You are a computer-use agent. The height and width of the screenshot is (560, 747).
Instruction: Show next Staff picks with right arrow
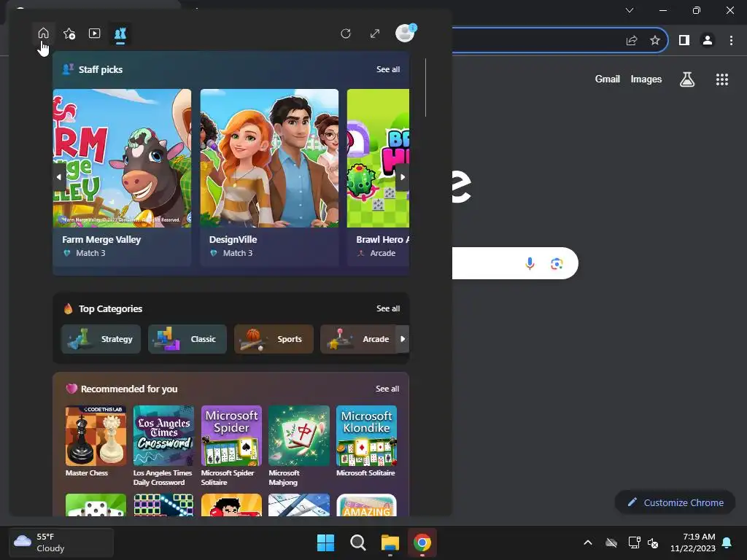coord(403,177)
